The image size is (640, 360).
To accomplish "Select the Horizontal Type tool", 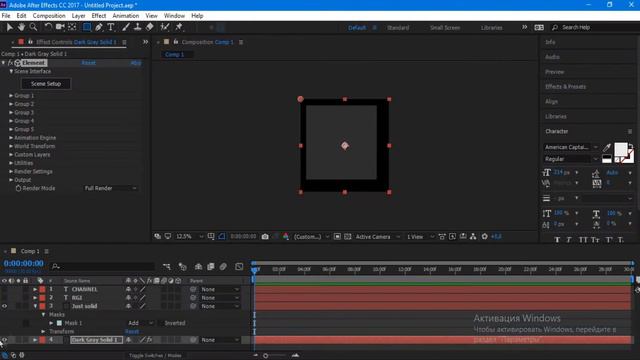I will pos(111,27).
